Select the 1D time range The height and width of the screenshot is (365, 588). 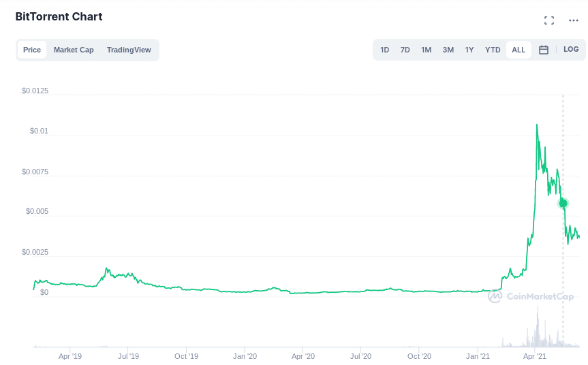[384, 50]
